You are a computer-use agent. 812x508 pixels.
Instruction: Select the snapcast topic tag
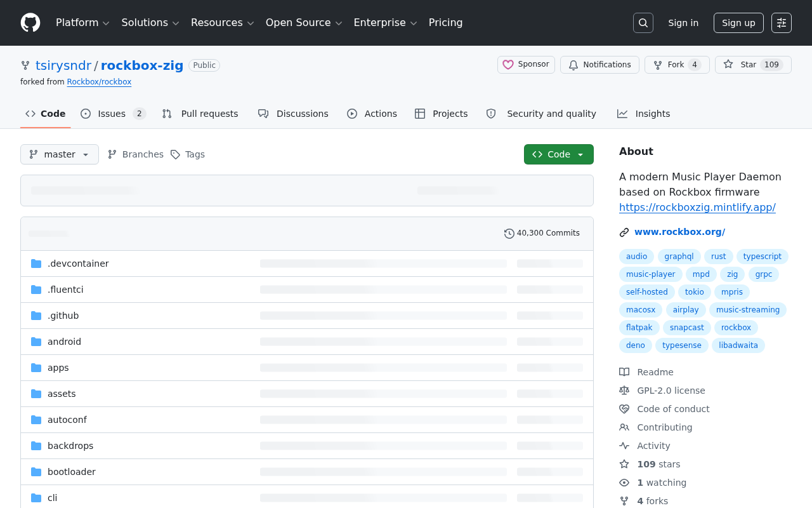[686, 328]
